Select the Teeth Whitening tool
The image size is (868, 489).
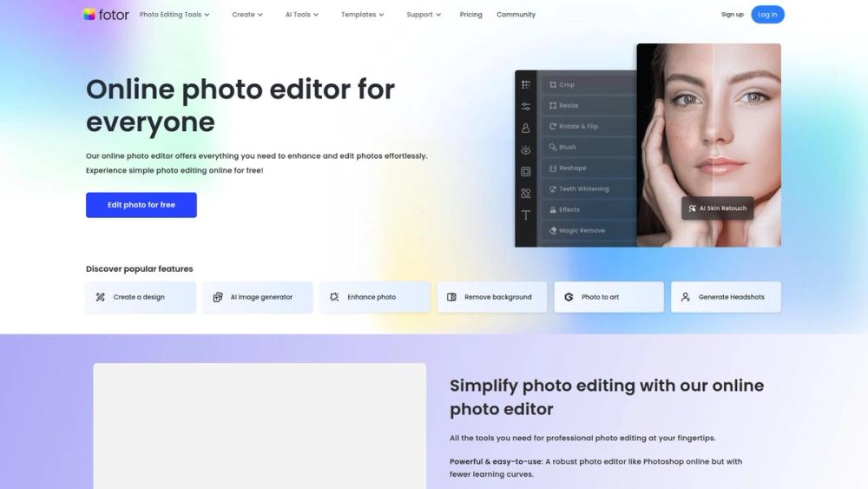tap(589, 188)
